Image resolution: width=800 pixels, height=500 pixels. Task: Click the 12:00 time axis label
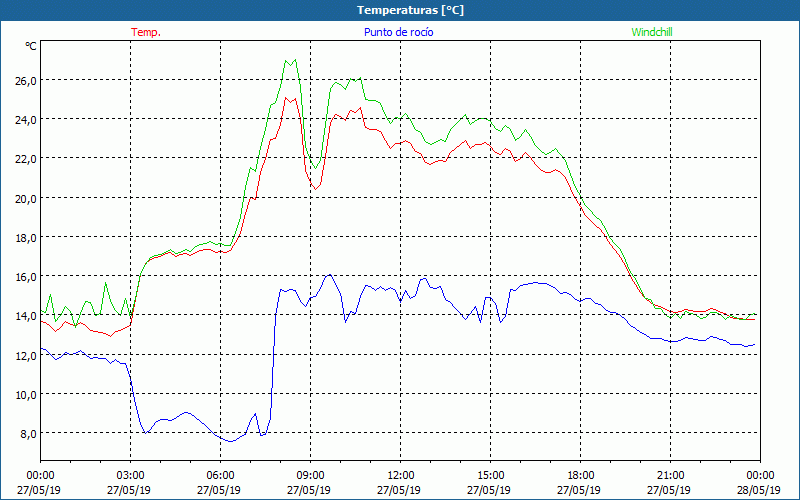[x=400, y=476]
